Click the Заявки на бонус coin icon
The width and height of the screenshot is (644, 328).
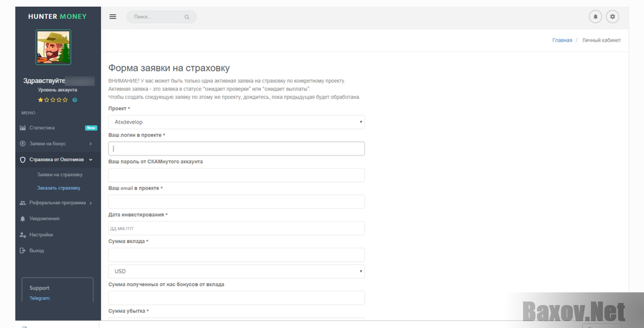23,143
